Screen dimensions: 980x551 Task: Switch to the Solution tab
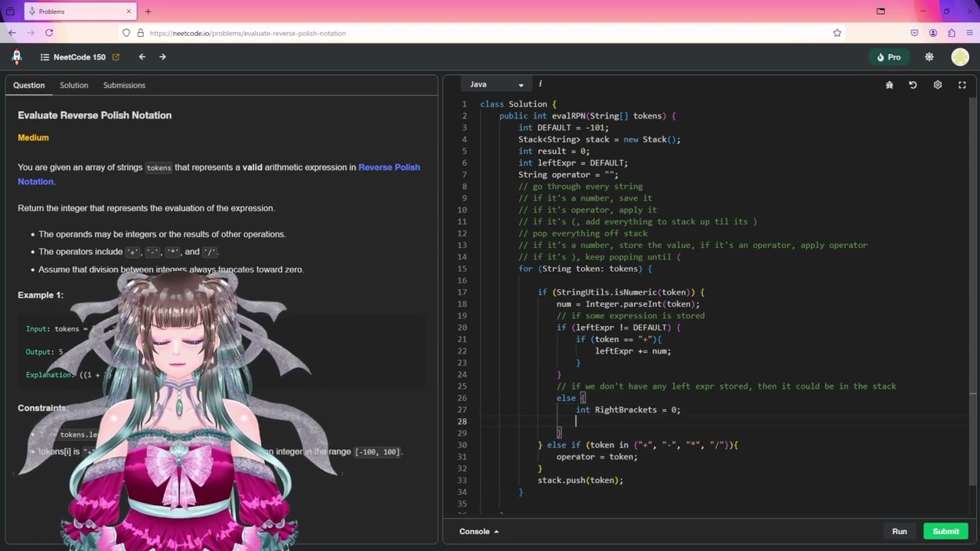(x=74, y=85)
